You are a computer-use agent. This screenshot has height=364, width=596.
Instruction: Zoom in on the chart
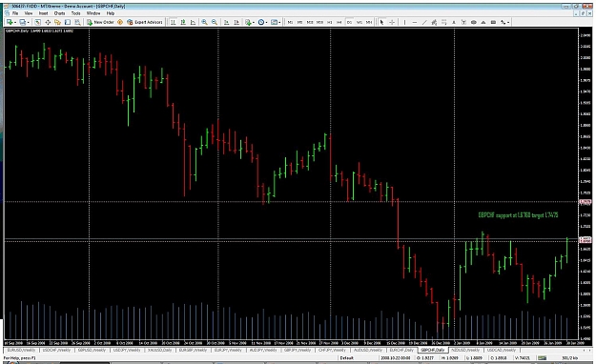click(204, 22)
